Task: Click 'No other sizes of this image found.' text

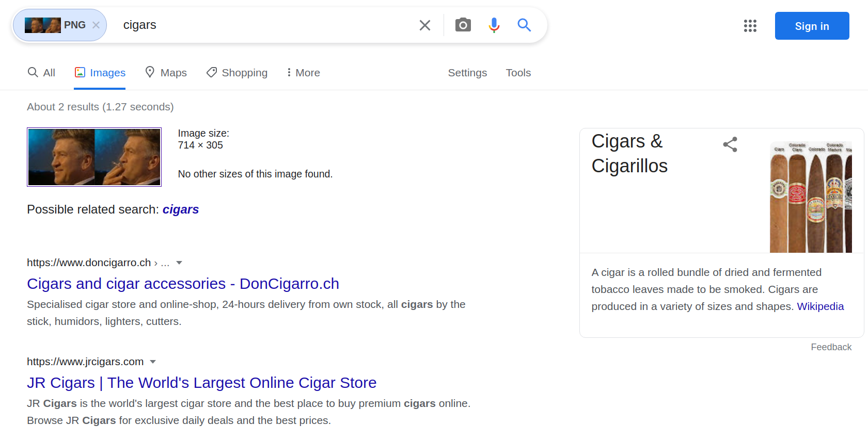Action: (x=255, y=174)
